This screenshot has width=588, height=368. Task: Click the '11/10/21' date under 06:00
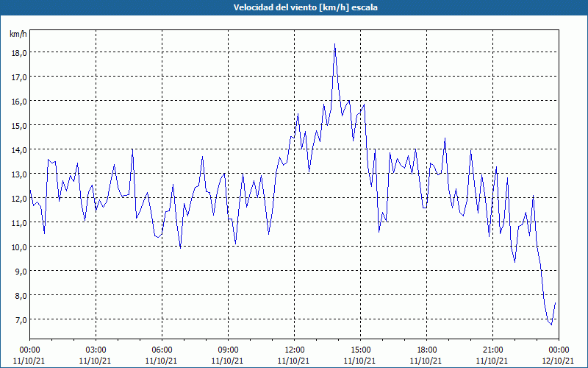(x=161, y=361)
